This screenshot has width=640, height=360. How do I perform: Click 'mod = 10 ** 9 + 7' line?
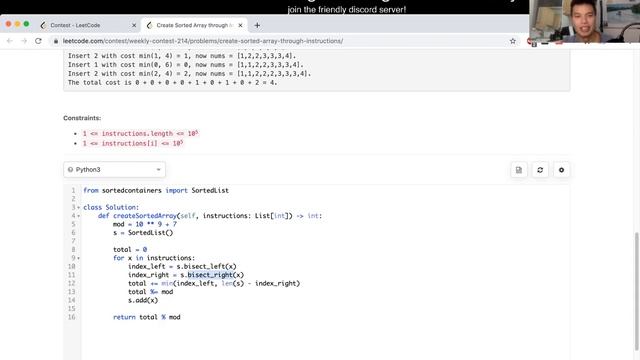click(x=145, y=224)
